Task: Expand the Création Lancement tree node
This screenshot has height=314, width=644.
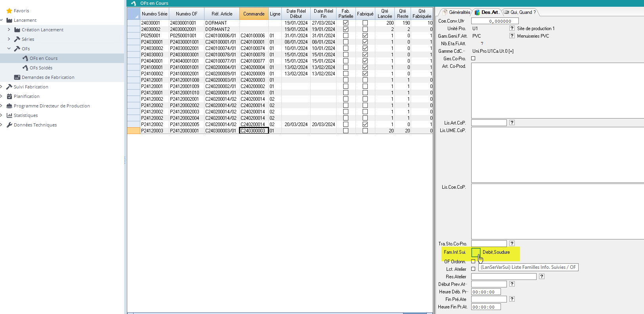Action: coord(9,30)
